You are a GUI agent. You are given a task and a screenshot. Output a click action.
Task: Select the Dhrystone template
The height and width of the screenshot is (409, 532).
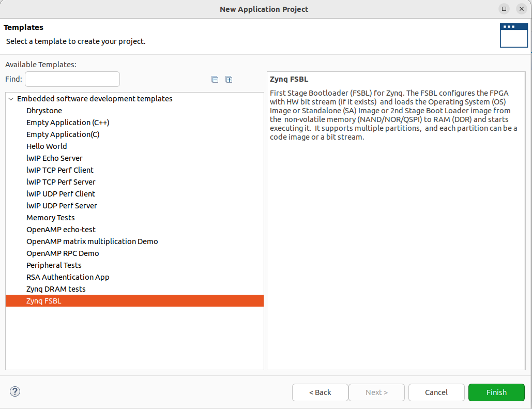click(44, 111)
